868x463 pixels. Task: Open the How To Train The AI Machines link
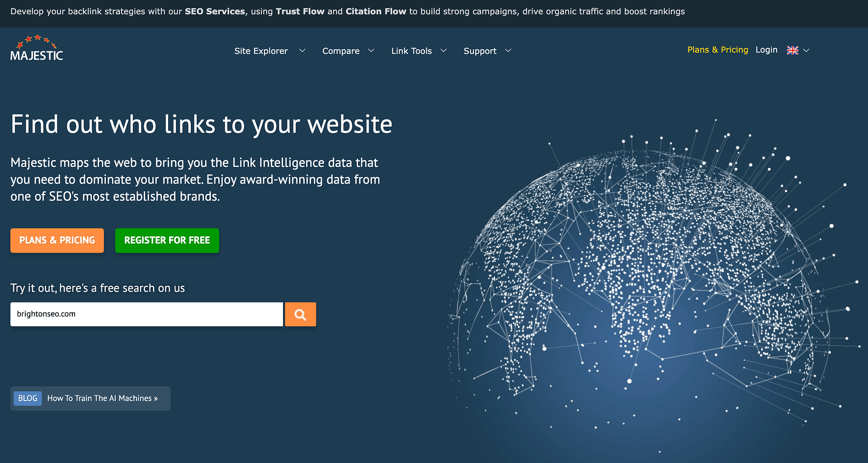click(103, 398)
